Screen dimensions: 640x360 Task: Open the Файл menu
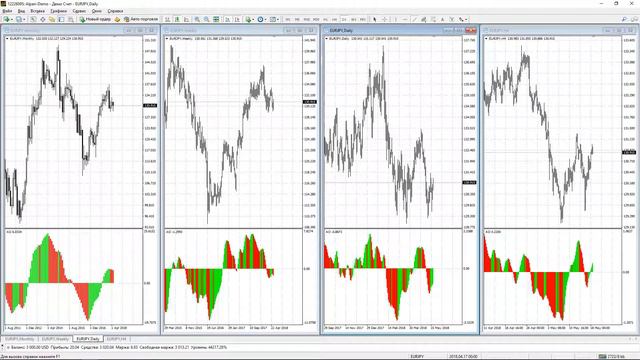(7, 11)
